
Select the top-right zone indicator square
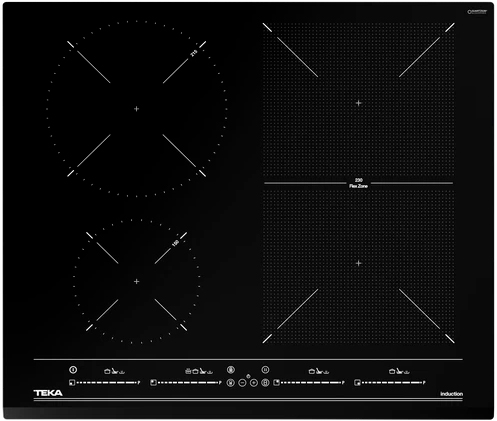click(276, 382)
